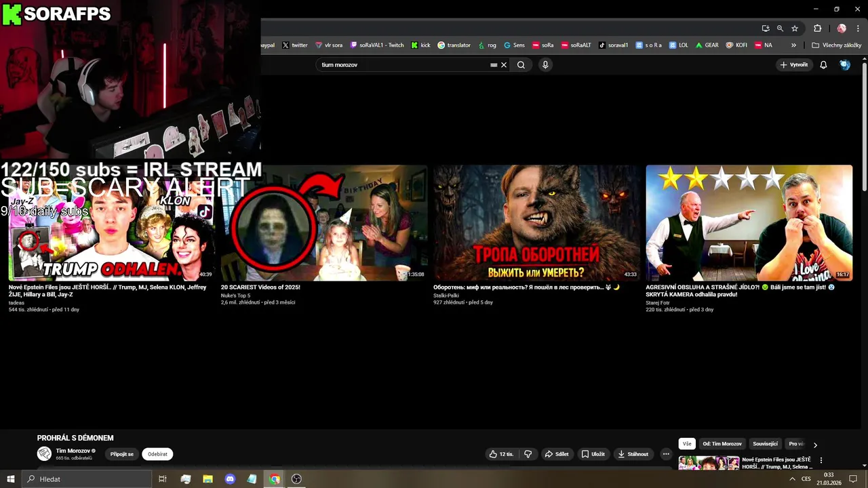Viewport: 868px width, 488px height.
Task: Open the Tim Morozov channel avatar
Action: click(44, 453)
